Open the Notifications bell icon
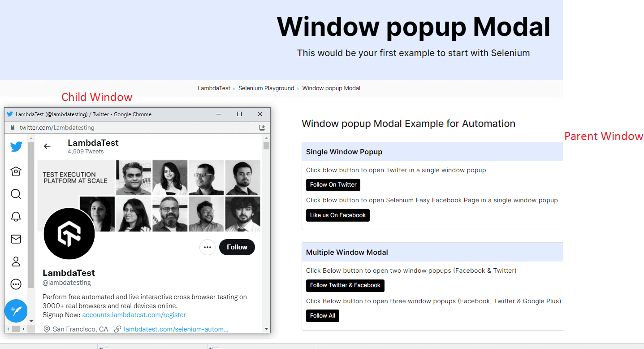 coord(16,217)
